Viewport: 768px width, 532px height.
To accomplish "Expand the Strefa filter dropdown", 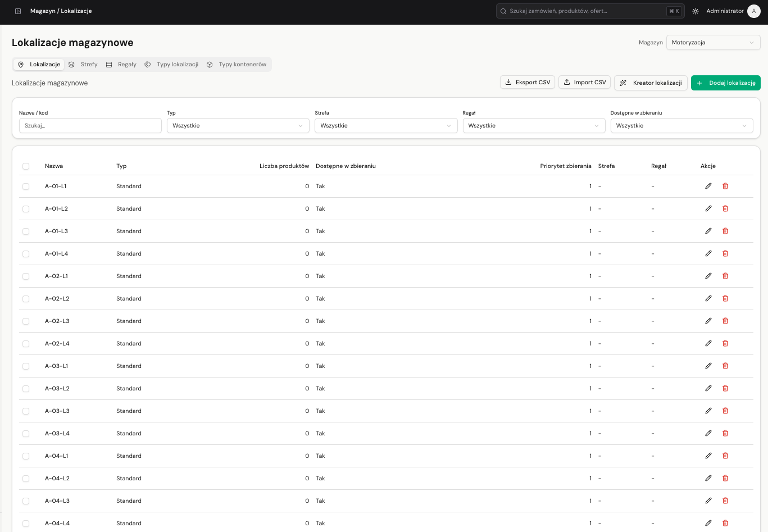I will pos(386,126).
